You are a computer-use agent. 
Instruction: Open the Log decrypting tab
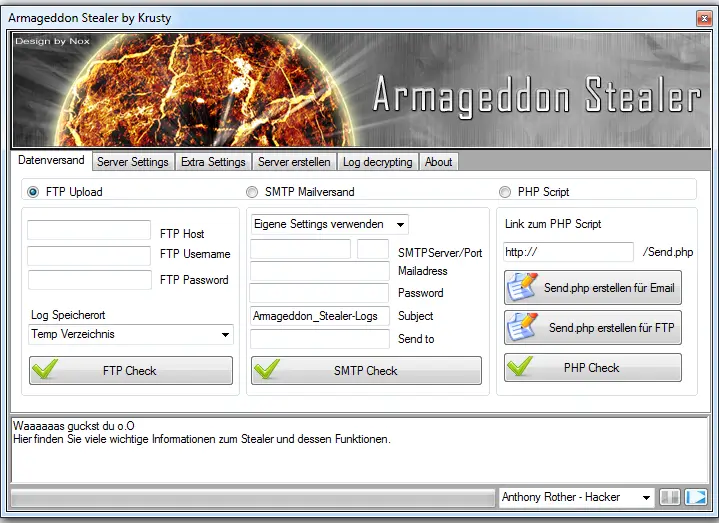[x=377, y=162]
